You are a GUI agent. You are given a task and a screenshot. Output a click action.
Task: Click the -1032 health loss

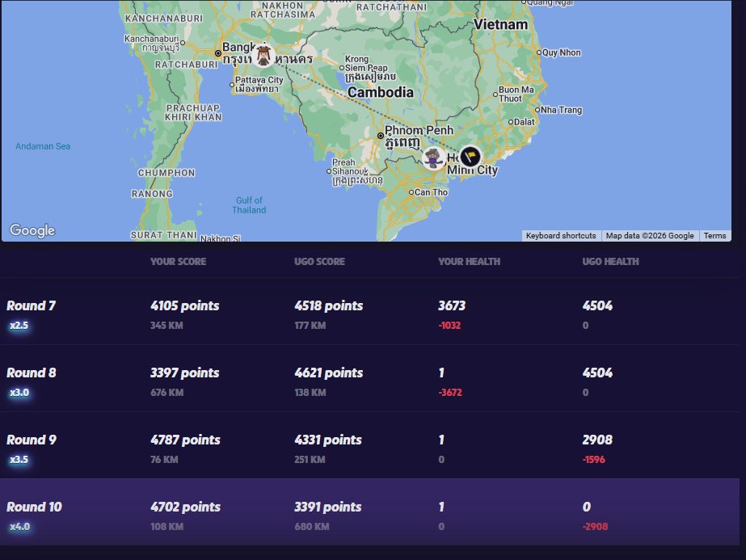point(449,326)
